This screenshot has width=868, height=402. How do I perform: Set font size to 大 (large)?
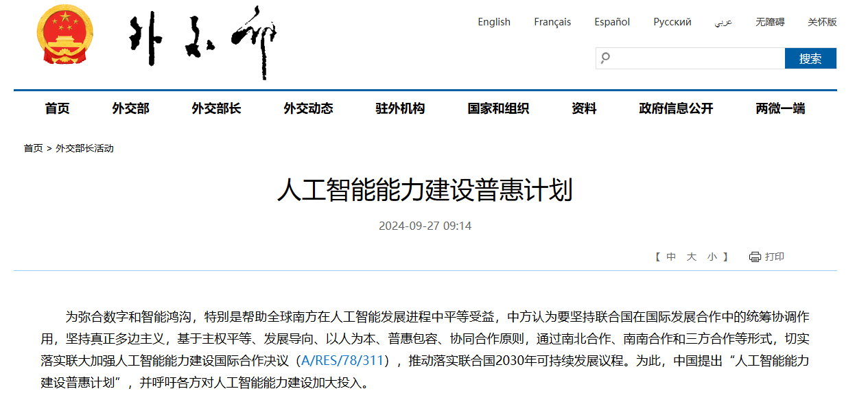(x=692, y=257)
